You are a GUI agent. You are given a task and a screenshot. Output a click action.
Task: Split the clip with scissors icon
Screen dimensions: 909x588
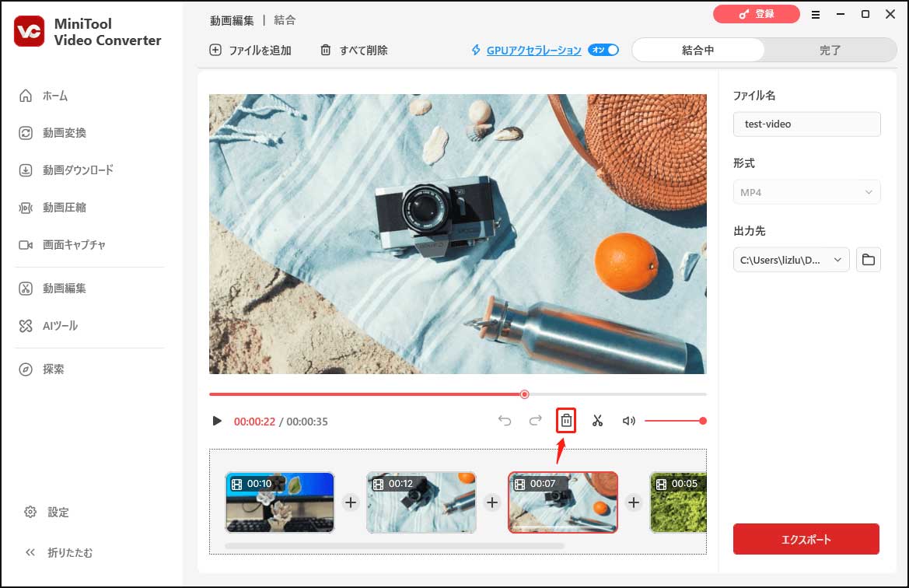click(598, 421)
